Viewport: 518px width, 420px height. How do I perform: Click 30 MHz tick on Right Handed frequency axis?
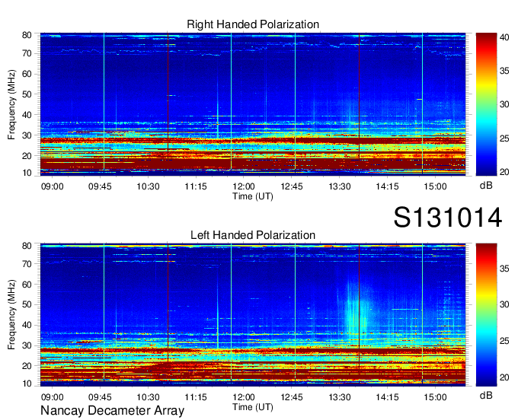coord(27,135)
